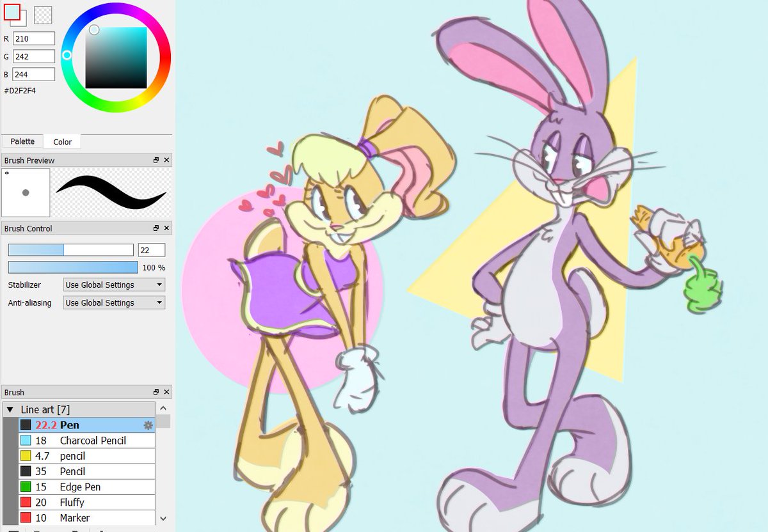Close the Brush panel
Image resolution: width=768 pixels, height=532 pixels.
(x=166, y=392)
